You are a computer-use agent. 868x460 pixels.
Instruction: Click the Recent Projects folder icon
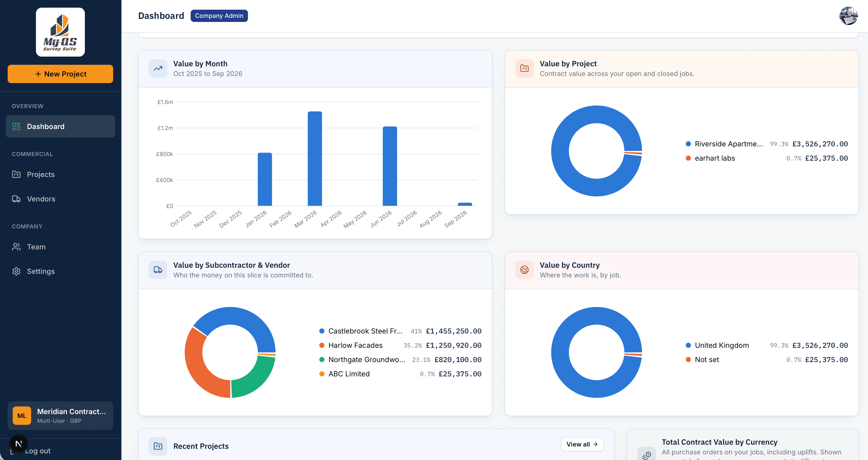pos(158,446)
